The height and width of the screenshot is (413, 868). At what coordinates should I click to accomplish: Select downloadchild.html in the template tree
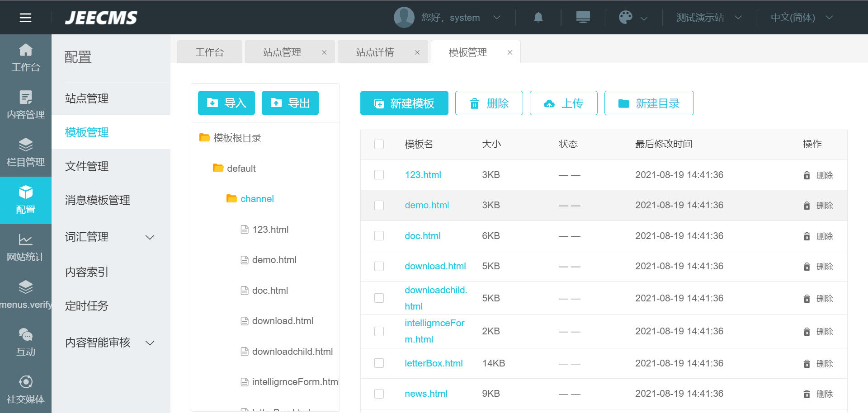click(292, 352)
